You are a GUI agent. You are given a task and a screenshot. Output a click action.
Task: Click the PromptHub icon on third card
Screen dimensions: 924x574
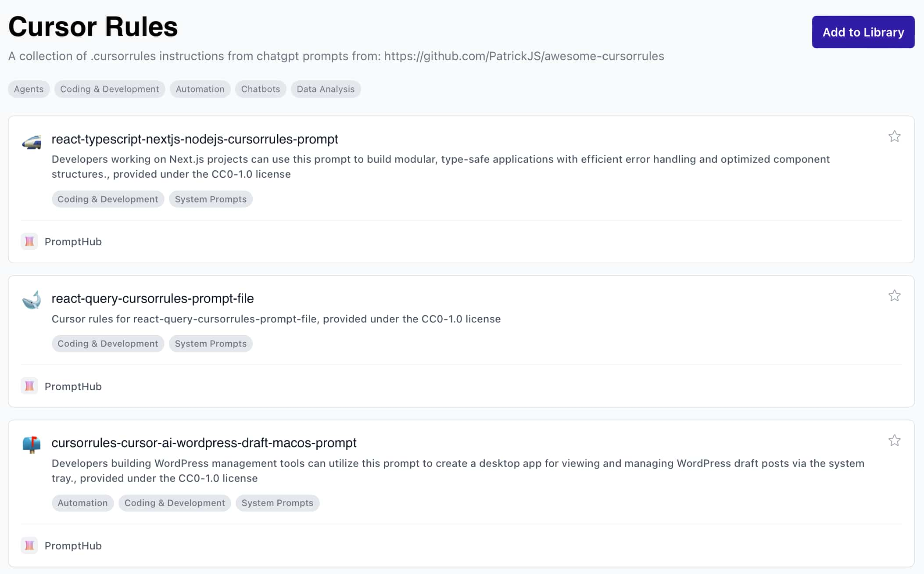point(30,545)
